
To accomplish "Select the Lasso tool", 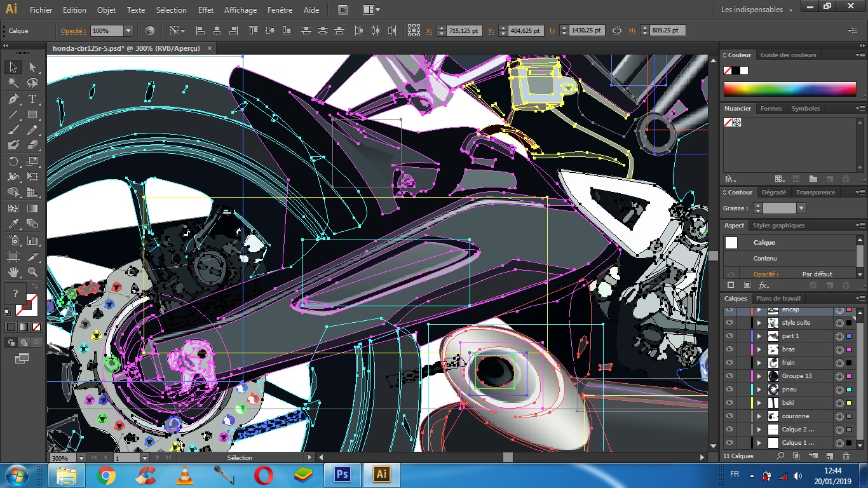I will (x=32, y=83).
